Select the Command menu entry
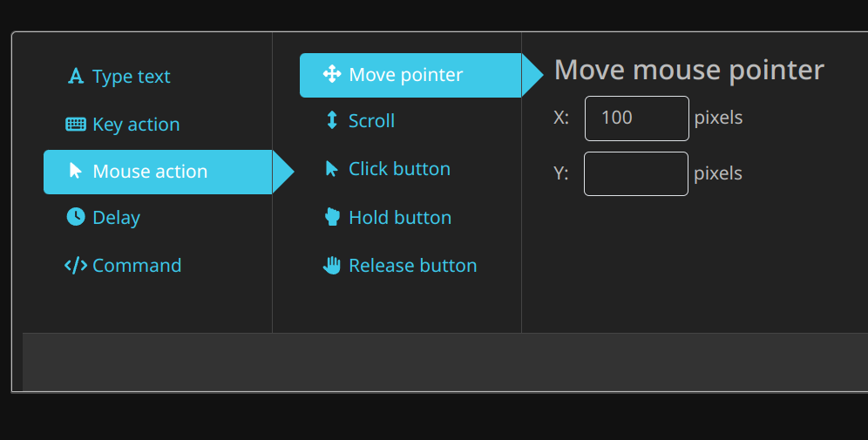This screenshot has width=868, height=440. pyautogui.click(x=137, y=266)
